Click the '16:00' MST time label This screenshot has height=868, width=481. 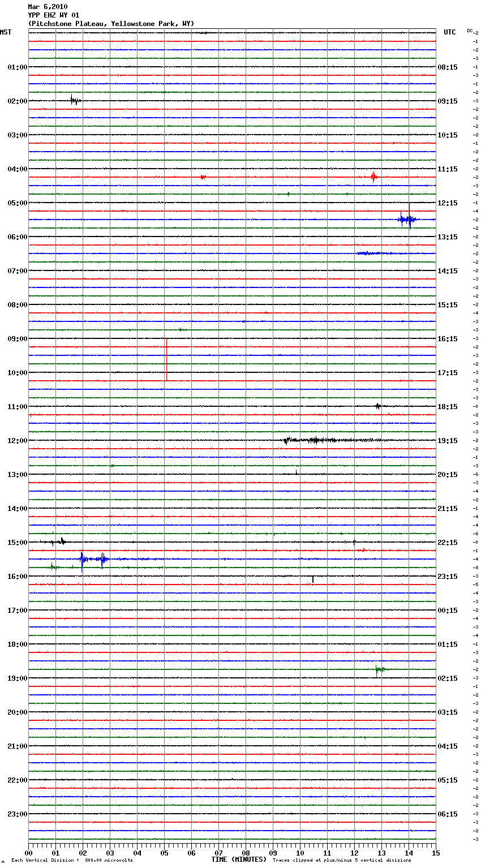tap(18, 577)
